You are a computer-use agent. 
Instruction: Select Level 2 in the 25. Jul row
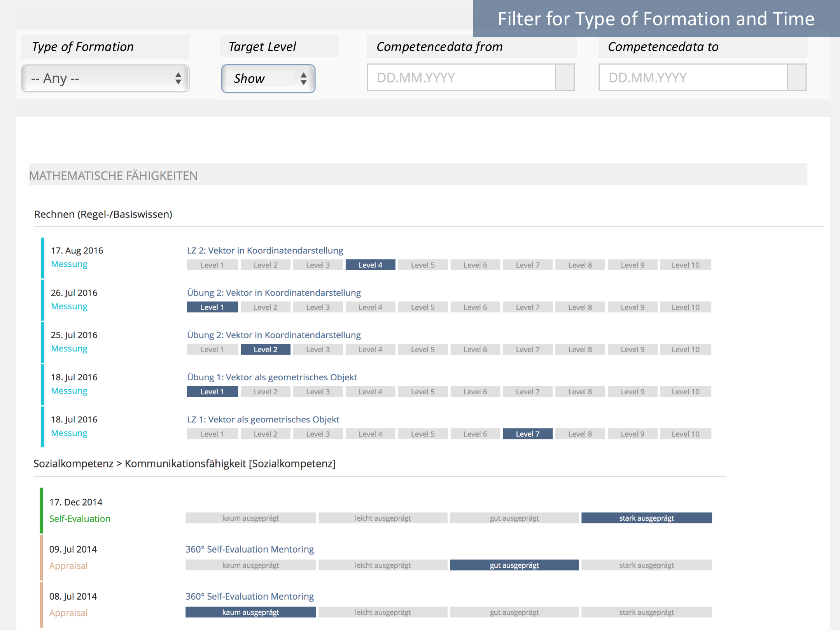(265, 350)
